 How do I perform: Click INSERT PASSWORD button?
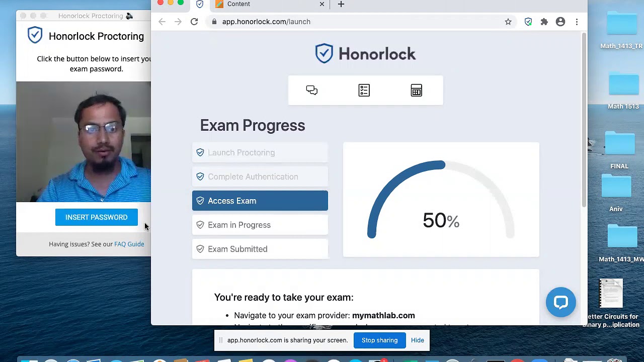pos(97,217)
